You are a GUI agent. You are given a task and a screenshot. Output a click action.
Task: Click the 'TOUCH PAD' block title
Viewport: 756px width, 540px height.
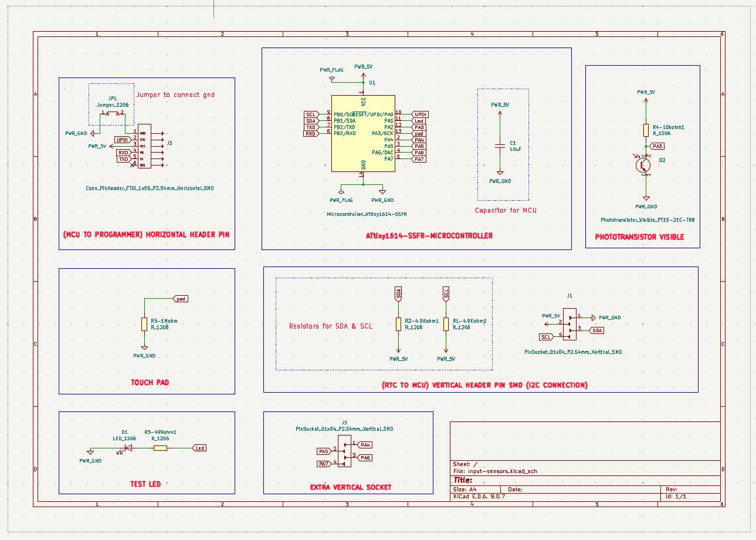(x=150, y=383)
